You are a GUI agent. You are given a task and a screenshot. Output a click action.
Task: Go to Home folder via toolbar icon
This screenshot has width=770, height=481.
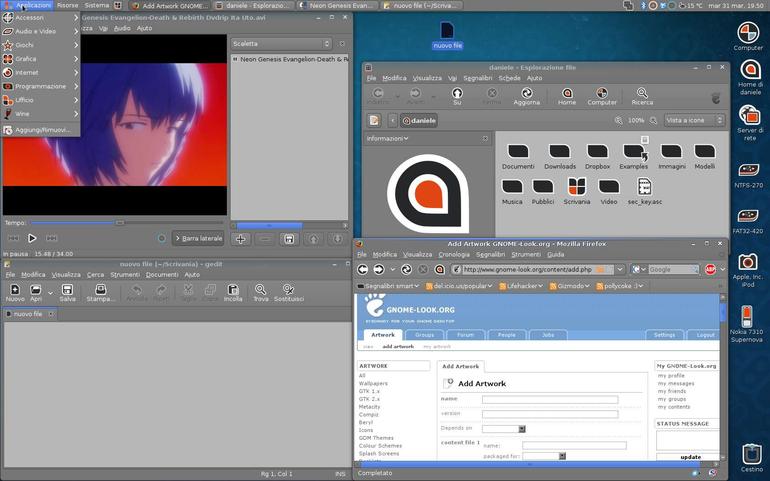click(567, 96)
